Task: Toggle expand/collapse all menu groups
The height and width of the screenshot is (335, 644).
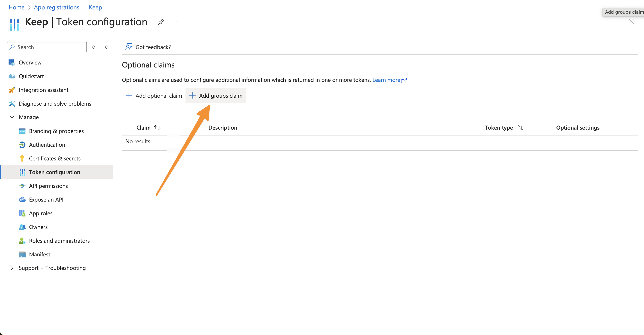Action: (x=94, y=47)
